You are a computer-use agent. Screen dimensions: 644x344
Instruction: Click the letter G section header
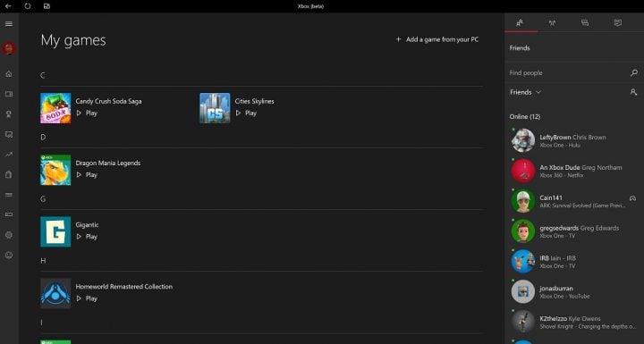click(43, 199)
